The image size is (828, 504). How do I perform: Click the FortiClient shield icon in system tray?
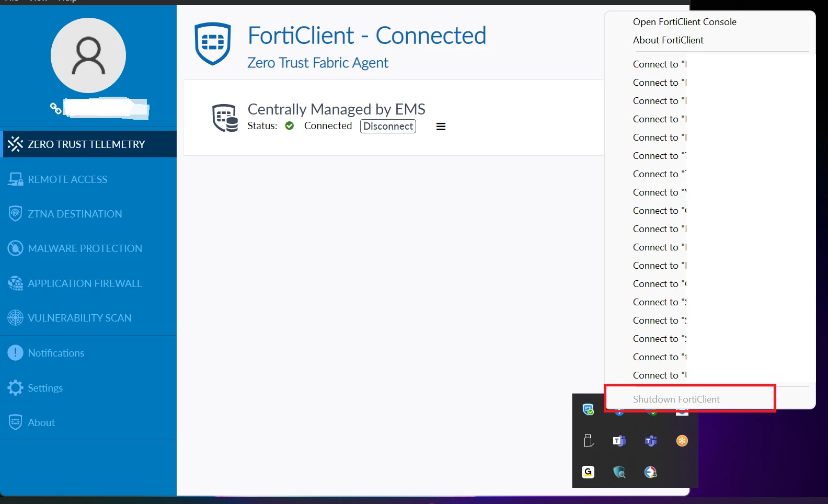588,409
